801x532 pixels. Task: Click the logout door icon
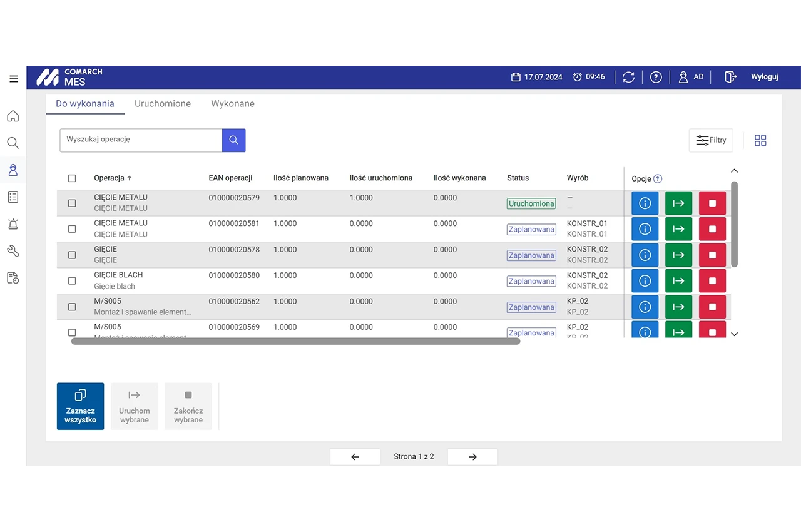click(730, 77)
